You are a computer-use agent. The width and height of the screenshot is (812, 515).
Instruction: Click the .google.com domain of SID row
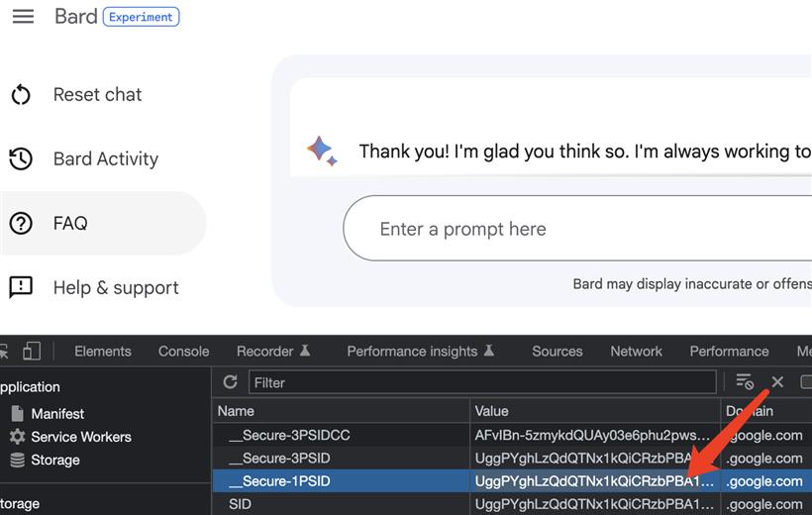pyautogui.click(x=763, y=504)
